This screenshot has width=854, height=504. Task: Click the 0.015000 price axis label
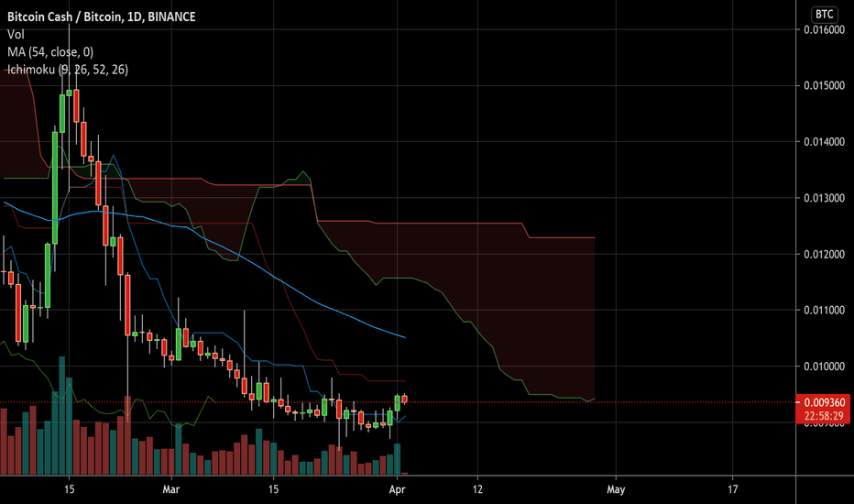824,85
